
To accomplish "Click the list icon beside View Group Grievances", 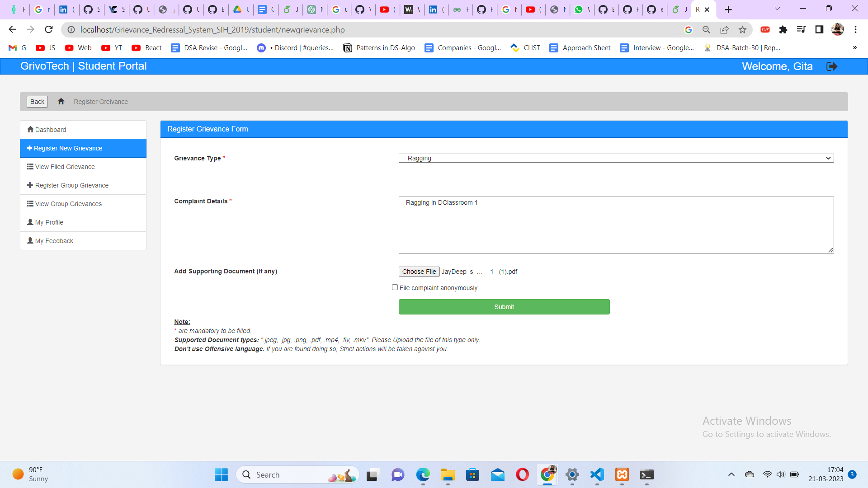I will 30,203.
